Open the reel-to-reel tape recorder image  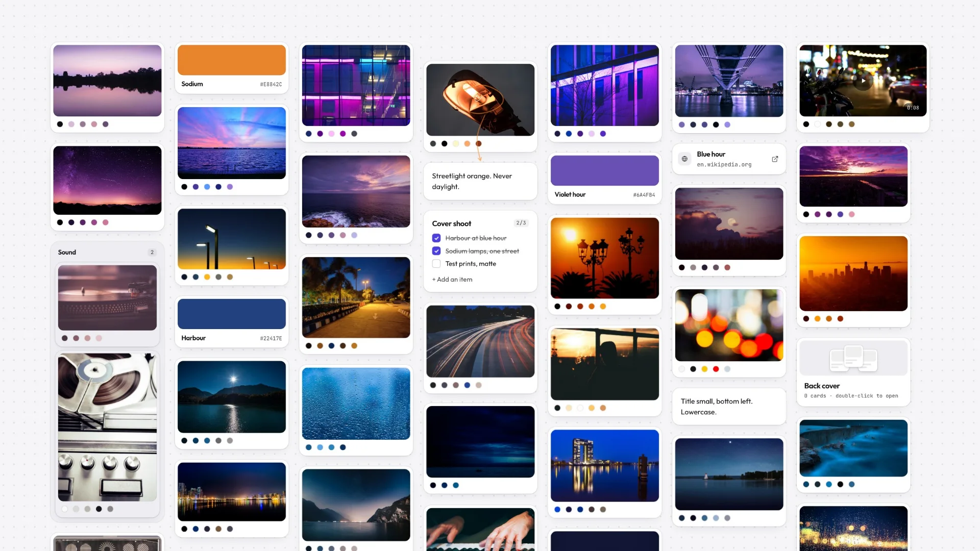(x=107, y=428)
